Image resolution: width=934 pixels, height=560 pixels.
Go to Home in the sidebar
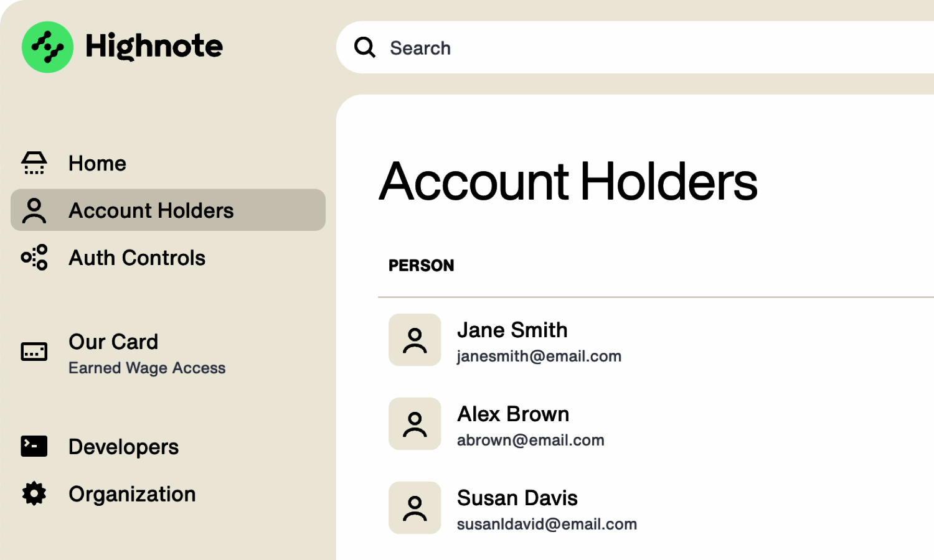[x=98, y=164]
